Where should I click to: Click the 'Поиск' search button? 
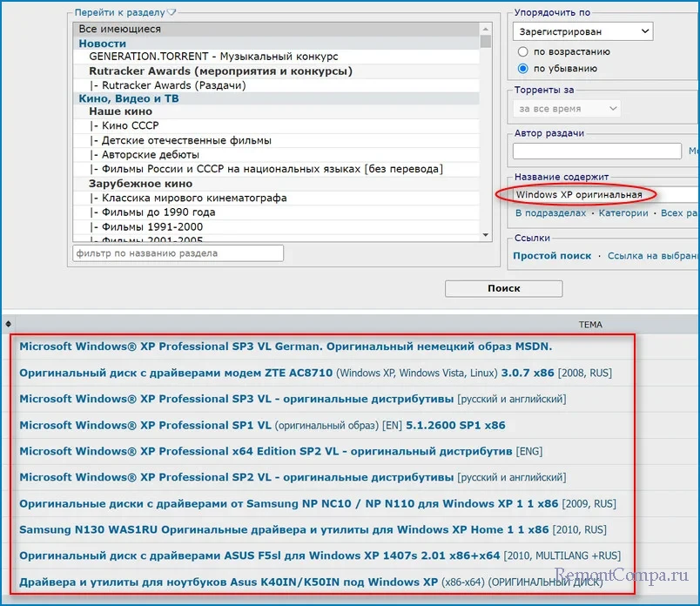pos(503,288)
